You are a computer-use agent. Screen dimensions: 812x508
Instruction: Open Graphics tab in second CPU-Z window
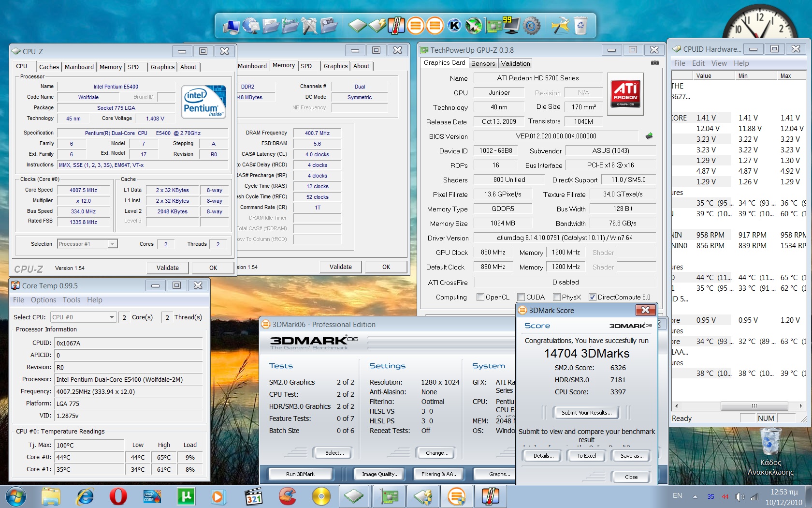[x=335, y=66]
